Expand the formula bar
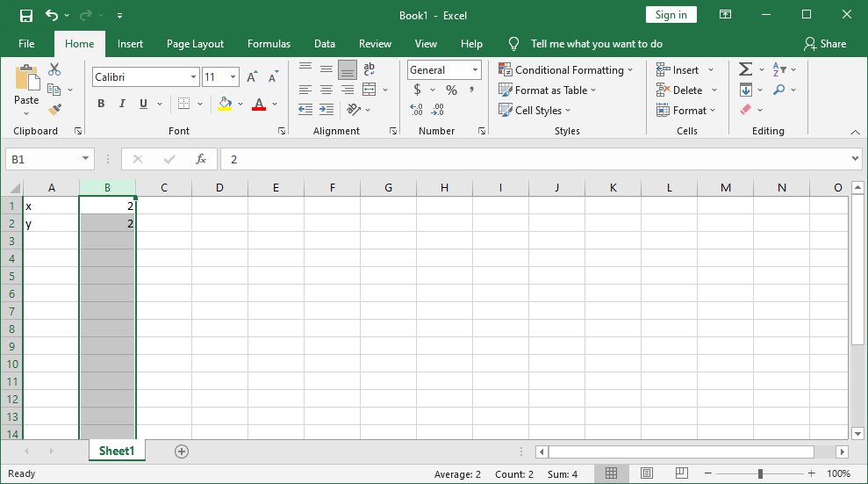The height and width of the screenshot is (484, 868). point(855,159)
